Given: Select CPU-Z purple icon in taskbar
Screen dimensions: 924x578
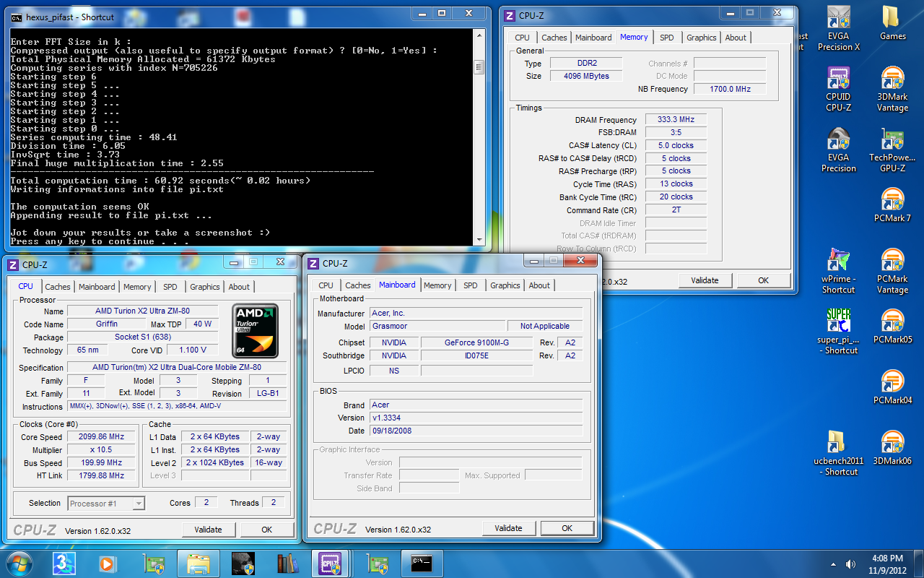Looking at the screenshot, I should point(330,563).
